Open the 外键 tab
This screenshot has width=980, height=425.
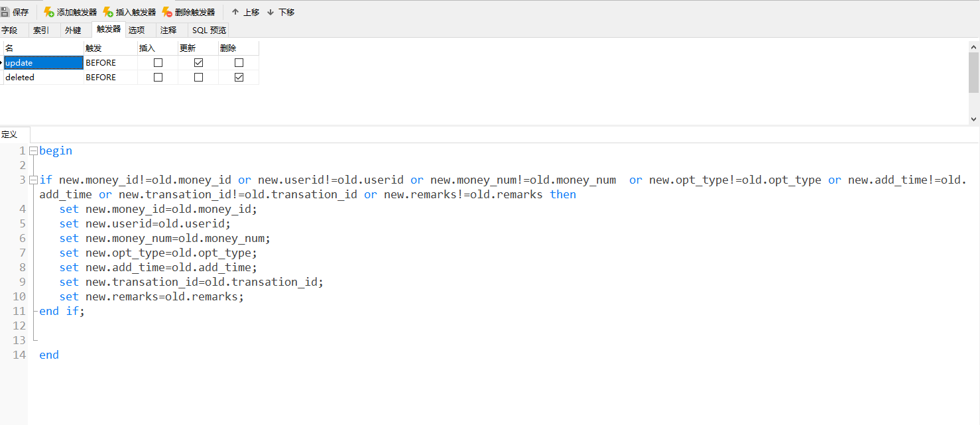(x=73, y=30)
